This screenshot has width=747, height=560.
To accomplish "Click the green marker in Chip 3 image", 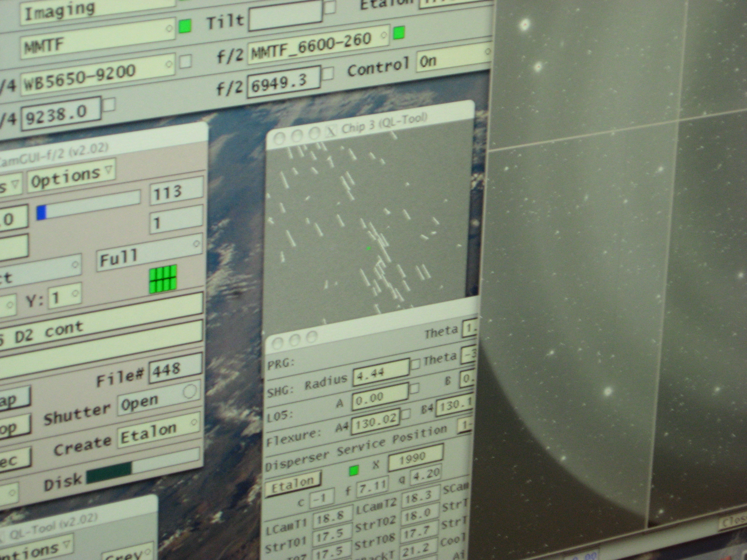I will [368, 248].
